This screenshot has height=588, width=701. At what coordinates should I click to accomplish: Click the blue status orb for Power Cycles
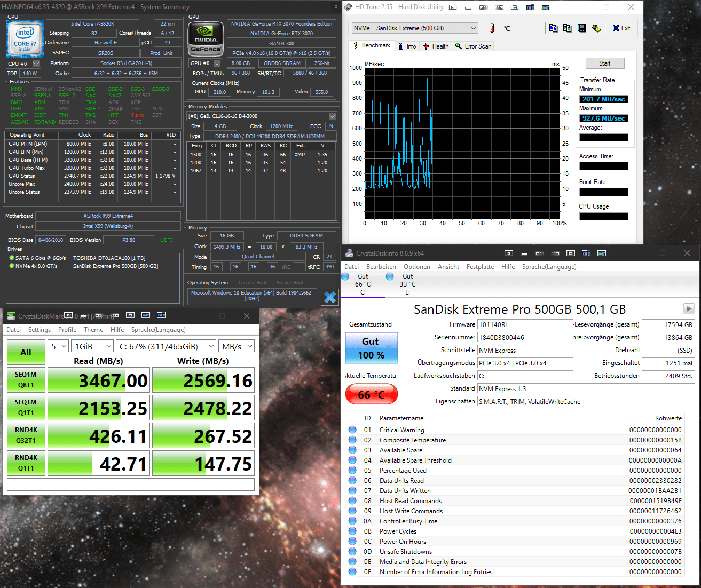pyautogui.click(x=352, y=531)
